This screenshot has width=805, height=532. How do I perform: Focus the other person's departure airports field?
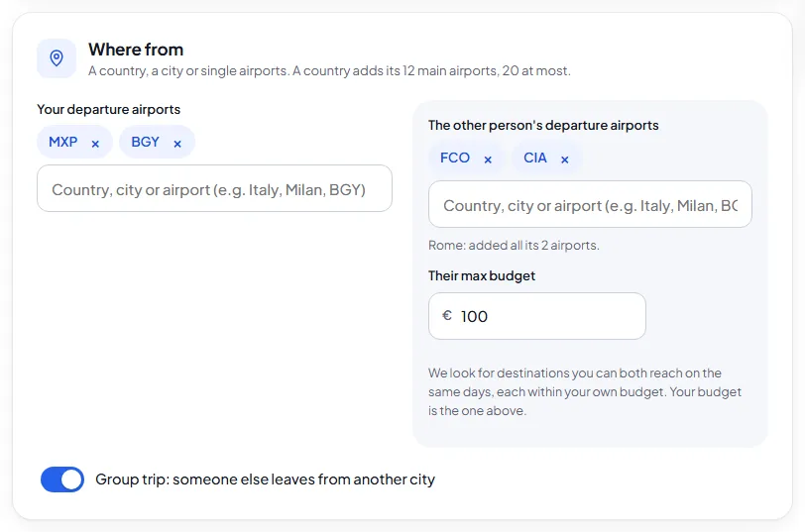(x=590, y=204)
